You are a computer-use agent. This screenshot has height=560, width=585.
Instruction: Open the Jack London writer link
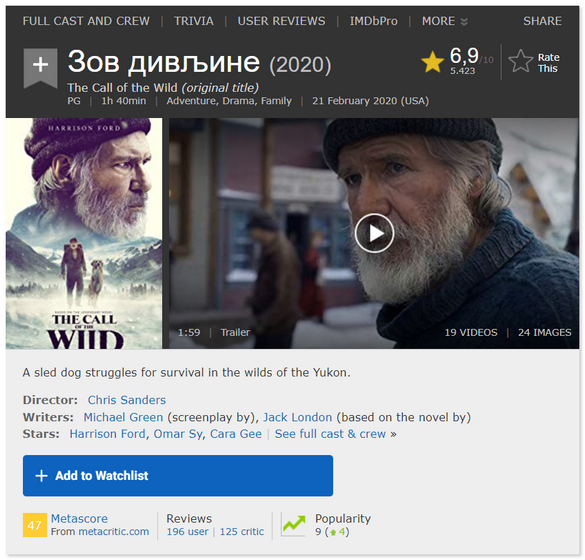297,417
